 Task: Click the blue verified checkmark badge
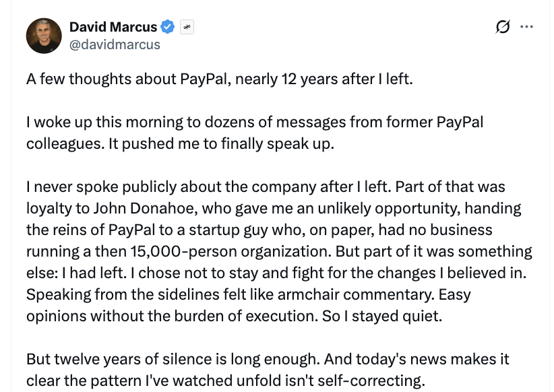[168, 28]
